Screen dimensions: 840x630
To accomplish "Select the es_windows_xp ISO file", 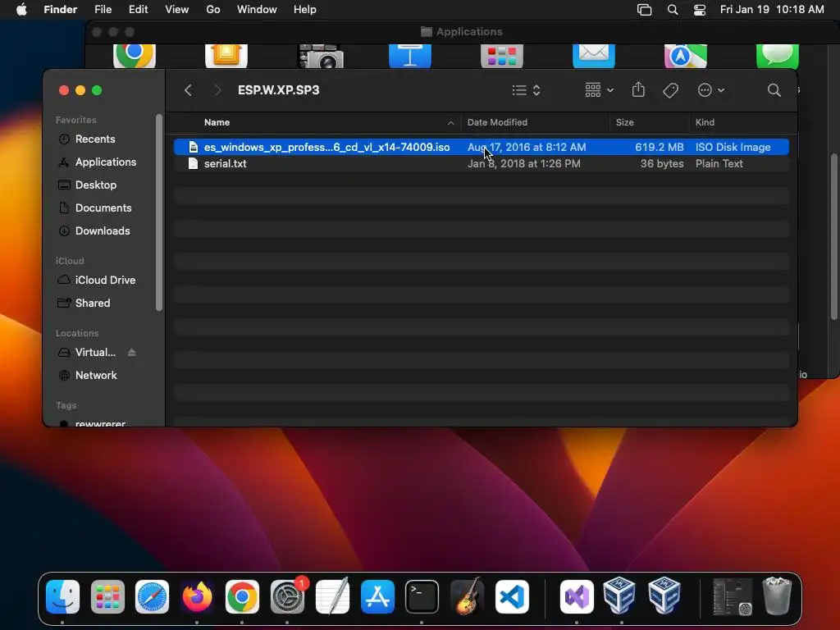I will [x=481, y=147].
